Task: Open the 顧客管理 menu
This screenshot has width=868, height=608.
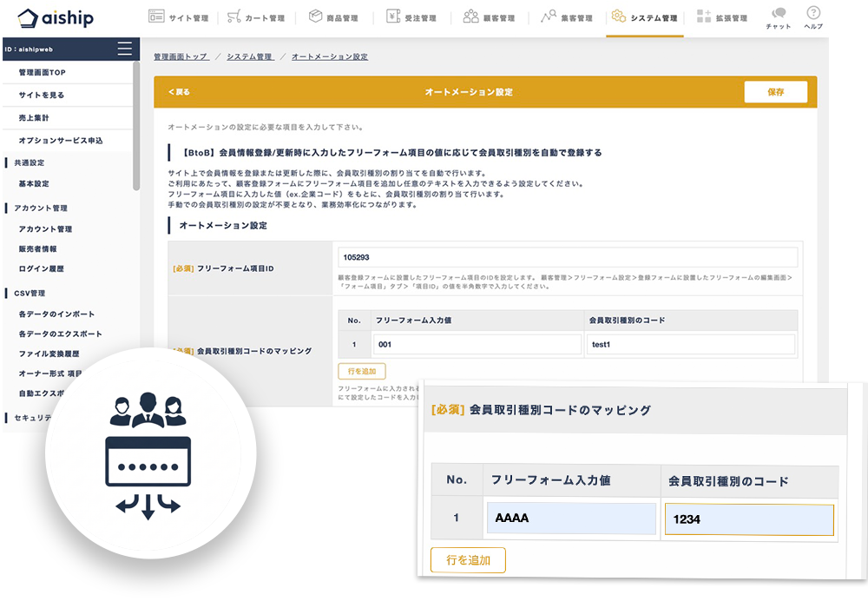Action: pos(490,17)
